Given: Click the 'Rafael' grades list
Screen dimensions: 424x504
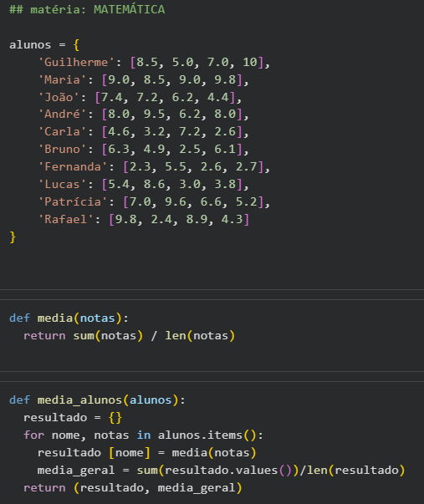Looking at the screenshot, I should pyautogui.click(x=179, y=219).
